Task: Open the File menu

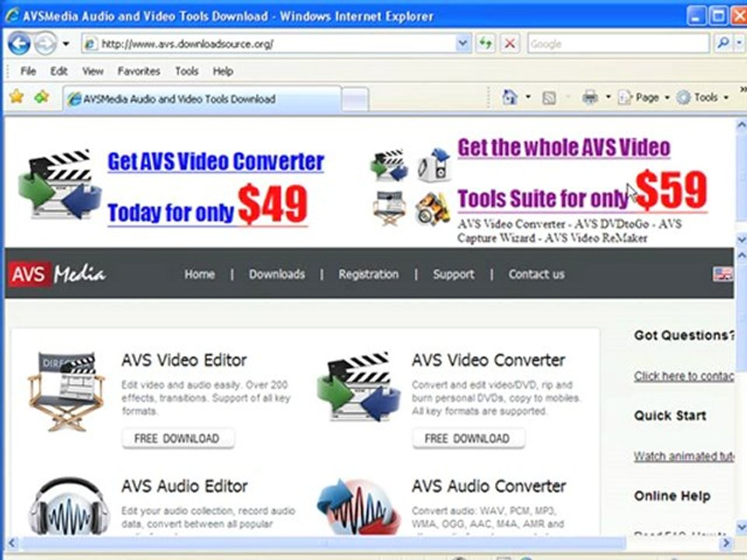Action: tap(28, 71)
